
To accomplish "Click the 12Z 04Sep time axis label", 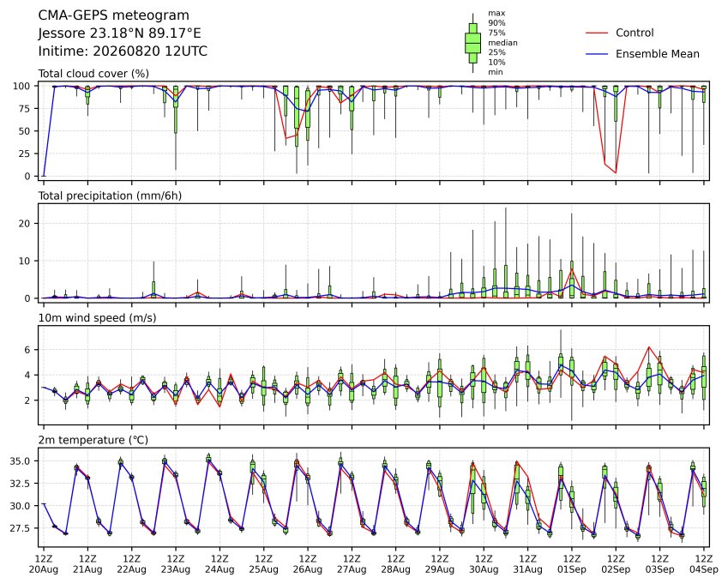I will (x=703, y=563).
